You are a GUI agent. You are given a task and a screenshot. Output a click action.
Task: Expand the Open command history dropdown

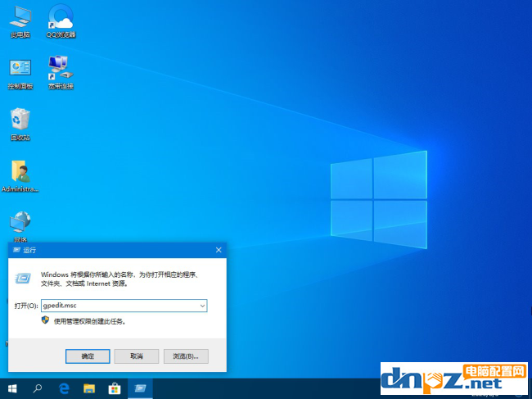202,306
